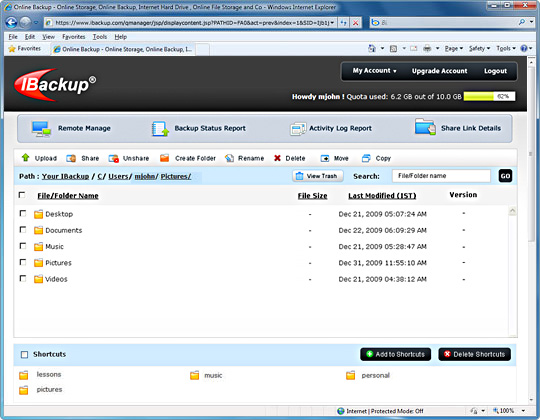Tick the Pictures folder checkbox
This screenshot has height=420, width=540.
23,262
